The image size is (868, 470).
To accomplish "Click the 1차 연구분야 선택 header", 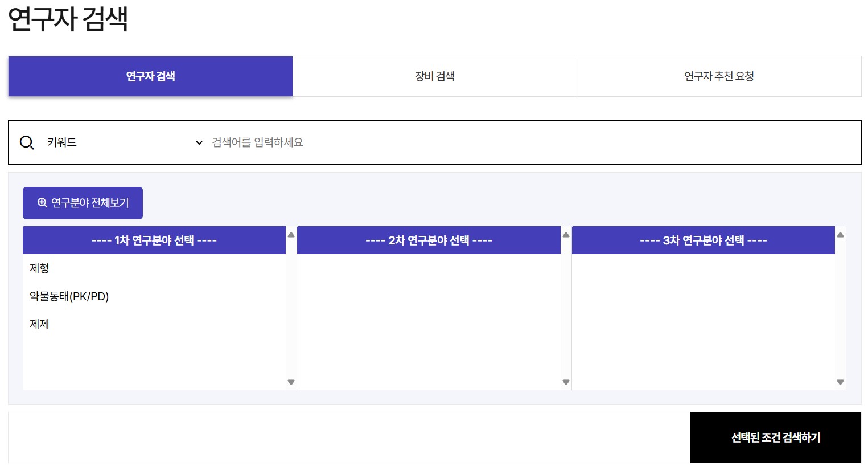I will coord(154,240).
